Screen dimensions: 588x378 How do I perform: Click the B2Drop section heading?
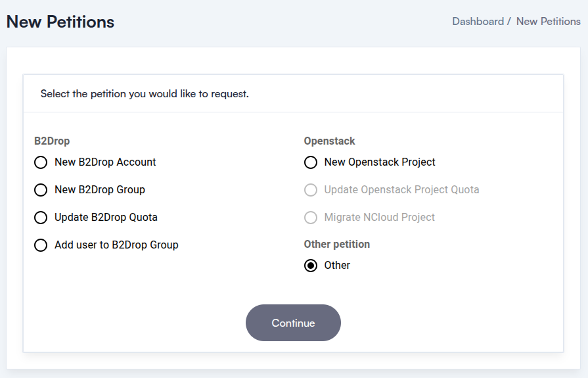[52, 141]
